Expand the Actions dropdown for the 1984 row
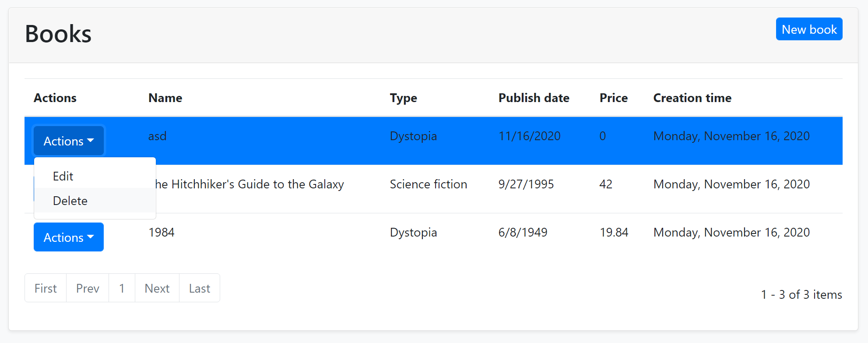 (69, 237)
